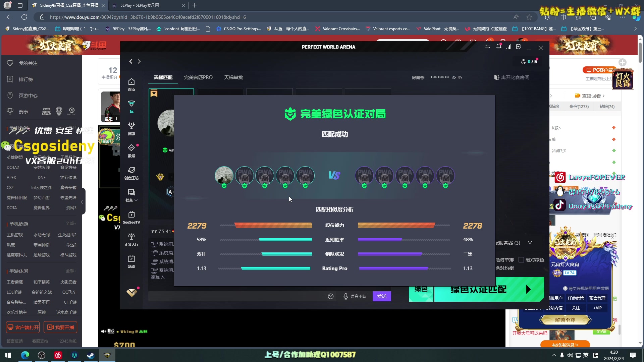
Task: Show more bookmarks bar overflow arrow
Action: (635, 29)
